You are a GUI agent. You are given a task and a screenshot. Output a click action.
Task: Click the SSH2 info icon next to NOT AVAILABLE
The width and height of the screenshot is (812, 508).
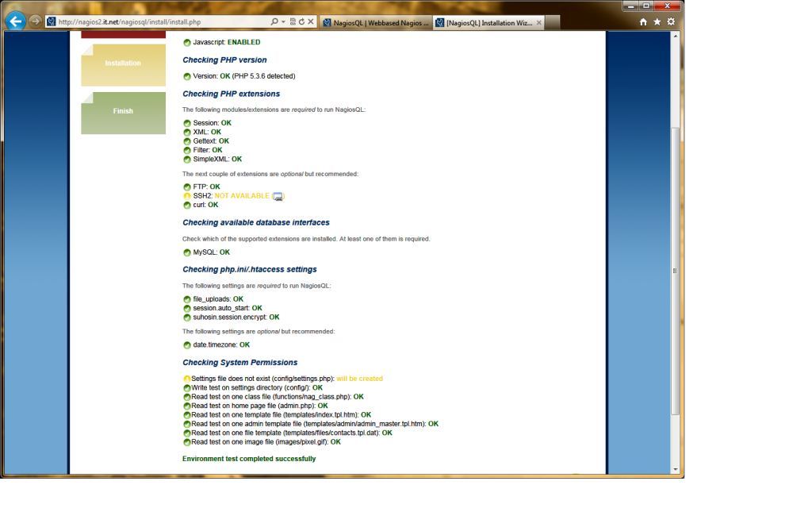point(278,197)
